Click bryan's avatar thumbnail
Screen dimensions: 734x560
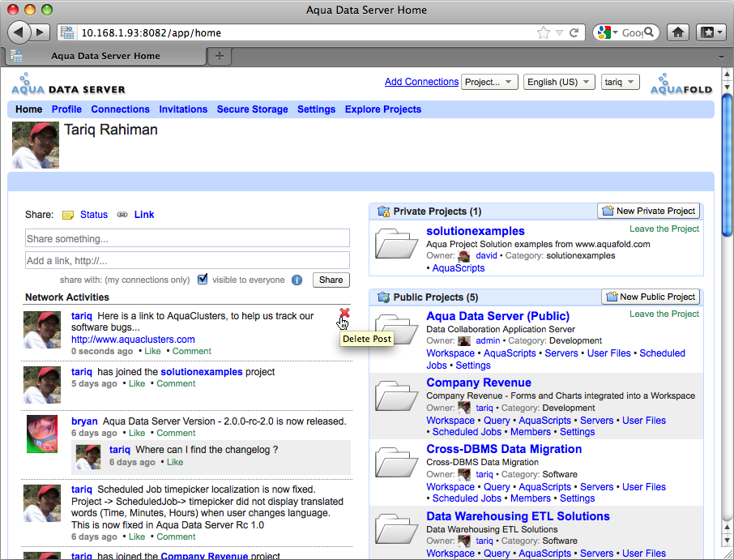pyautogui.click(x=42, y=434)
